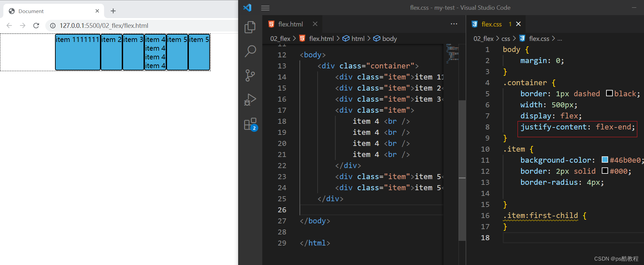Click the item 1111111 box in page
Screen dimensions: 644x265
tap(78, 52)
